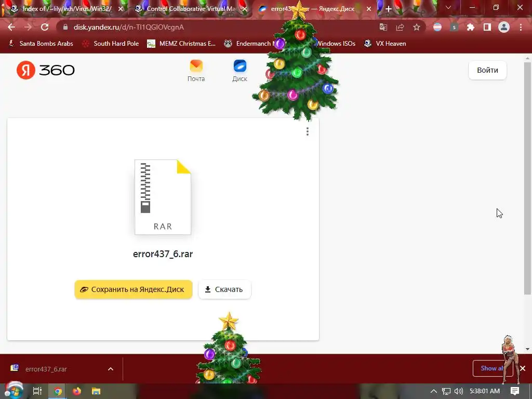Viewport: 532px width, 399px height.
Task: Open Почта mail service icon
Action: click(196, 71)
